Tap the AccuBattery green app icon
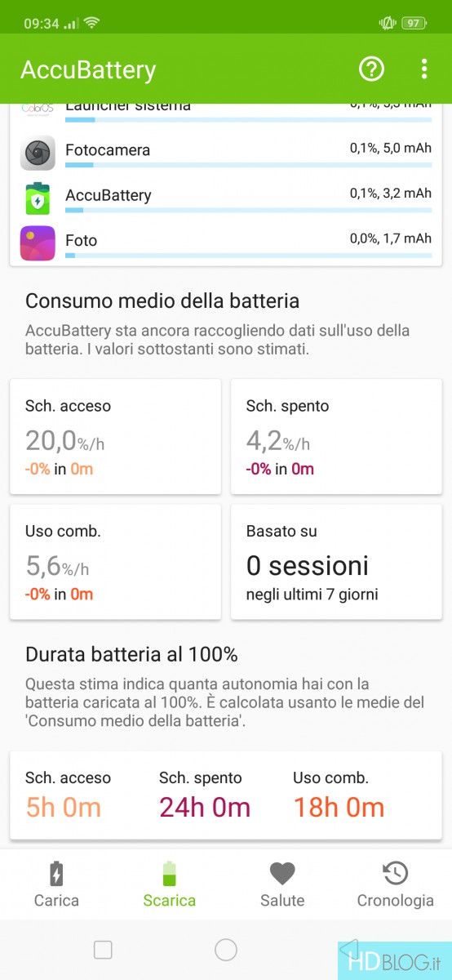Image resolution: width=452 pixels, height=980 pixels. point(38,198)
